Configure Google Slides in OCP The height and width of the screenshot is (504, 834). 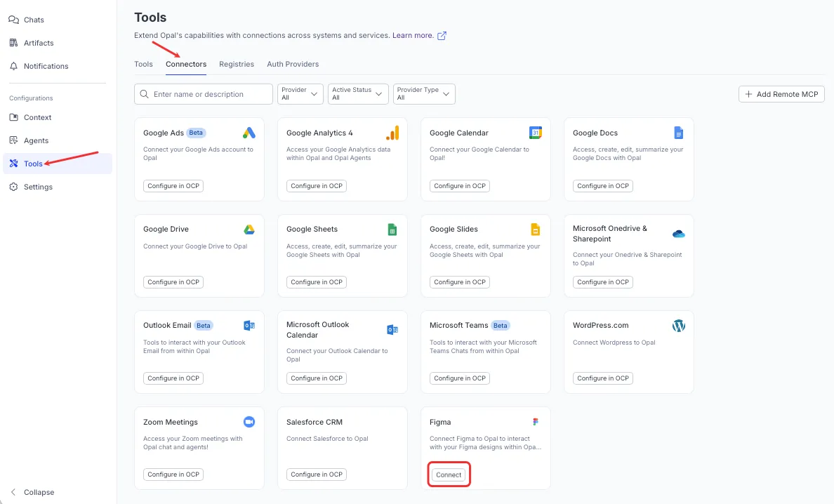tap(460, 282)
